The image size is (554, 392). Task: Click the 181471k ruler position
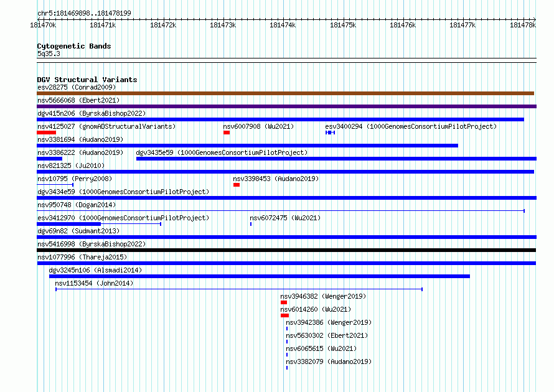coord(103,25)
